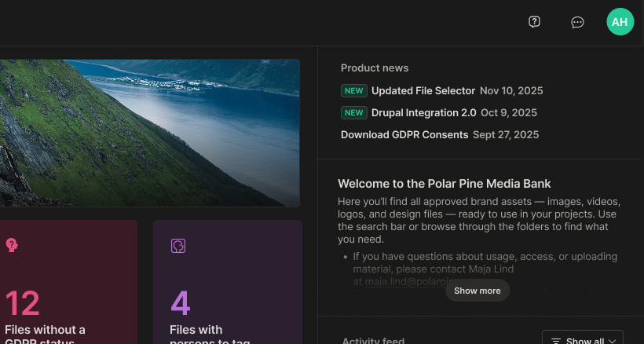This screenshot has height=344, width=644.
Task: Click the maja.lind email address link
Action: click(405, 281)
